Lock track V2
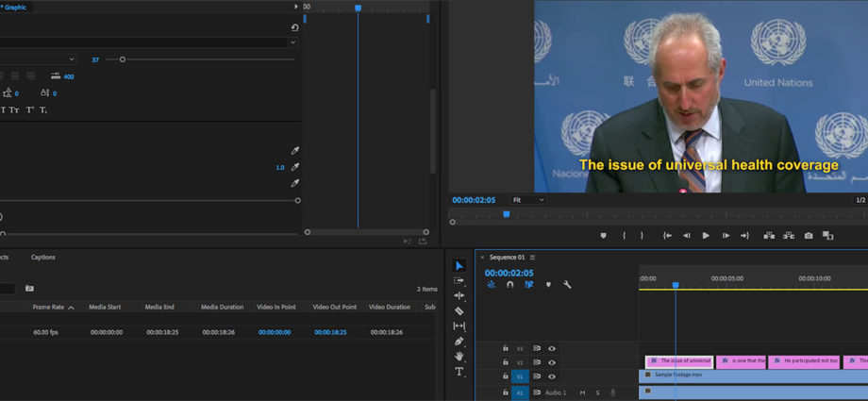868x401 pixels. pos(505,362)
